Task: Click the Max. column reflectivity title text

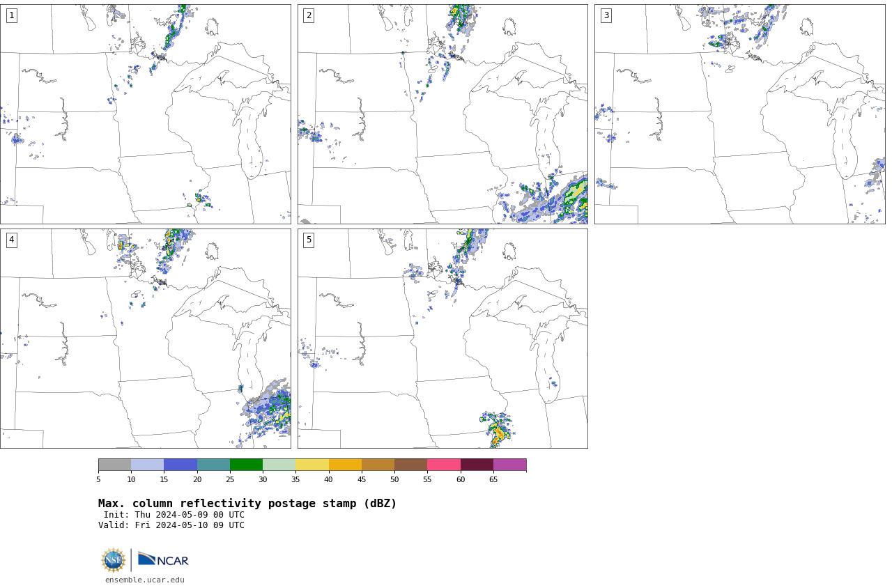Action: pos(247,504)
